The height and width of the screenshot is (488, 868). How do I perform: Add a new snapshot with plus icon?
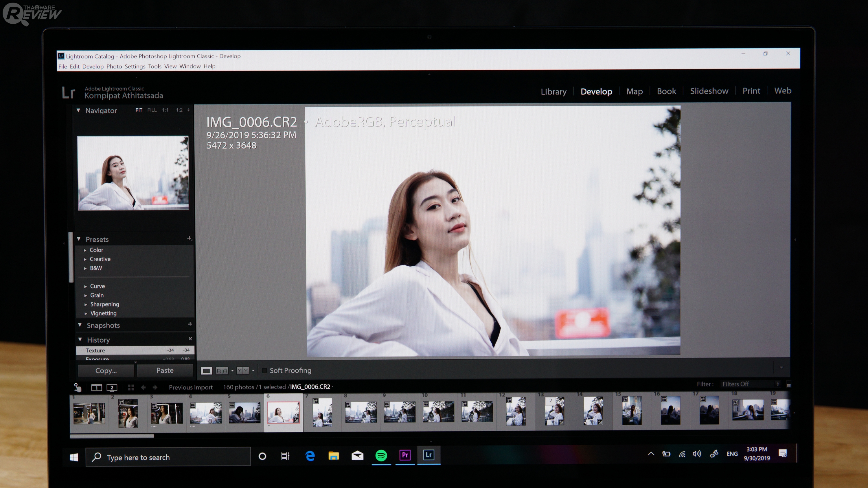click(x=190, y=324)
